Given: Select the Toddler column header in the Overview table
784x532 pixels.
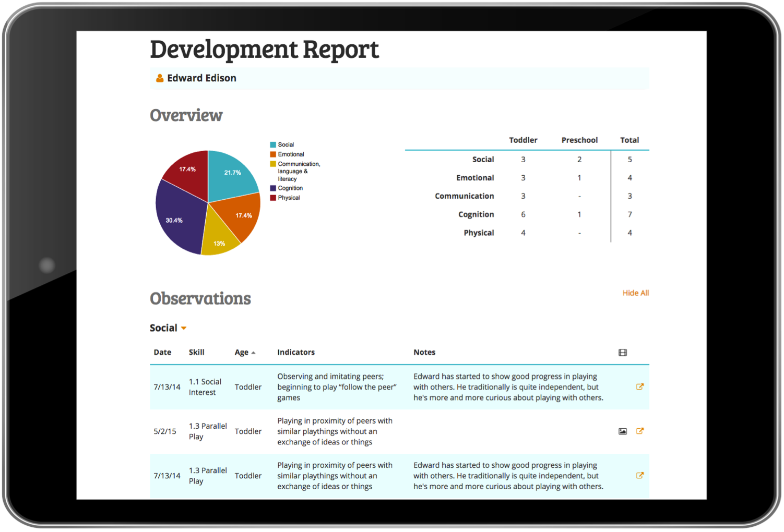Looking at the screenshot, I should (523, 140).
